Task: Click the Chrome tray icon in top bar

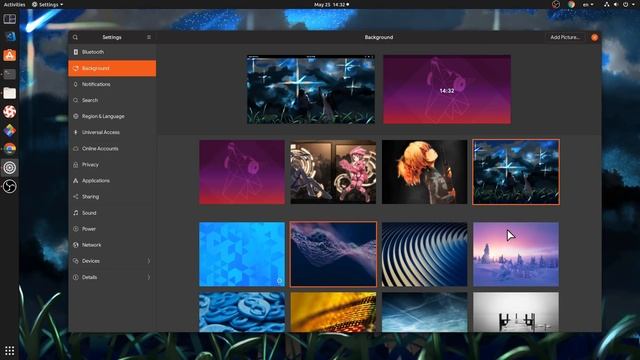Action: tap(571, 4)
